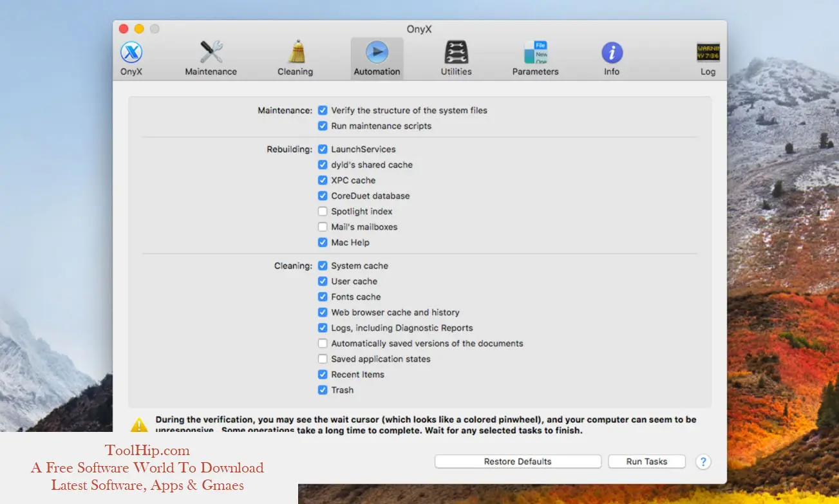Open the Info icon
This screenshot has height=504, width=839.
(x=612, y=52)
